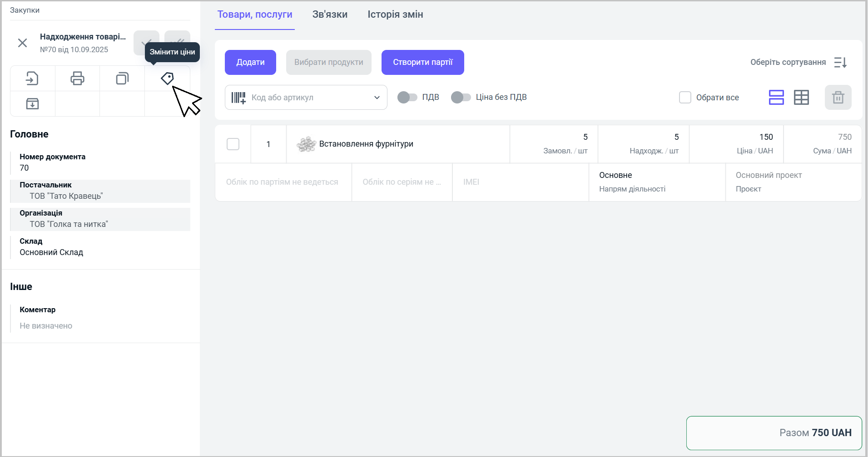Check the Обрати все checkbox

tap(685, 98)
